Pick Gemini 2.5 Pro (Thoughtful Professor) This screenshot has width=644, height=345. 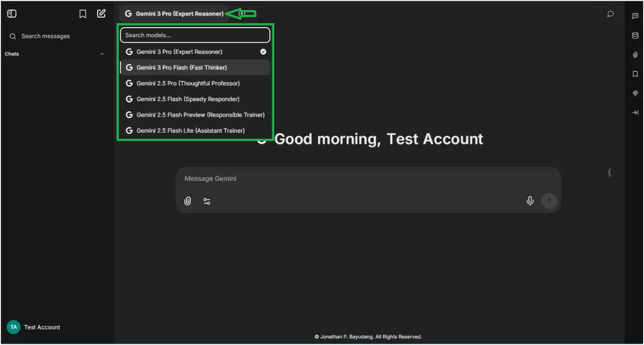pyautogui.click(x=195, y=83)
